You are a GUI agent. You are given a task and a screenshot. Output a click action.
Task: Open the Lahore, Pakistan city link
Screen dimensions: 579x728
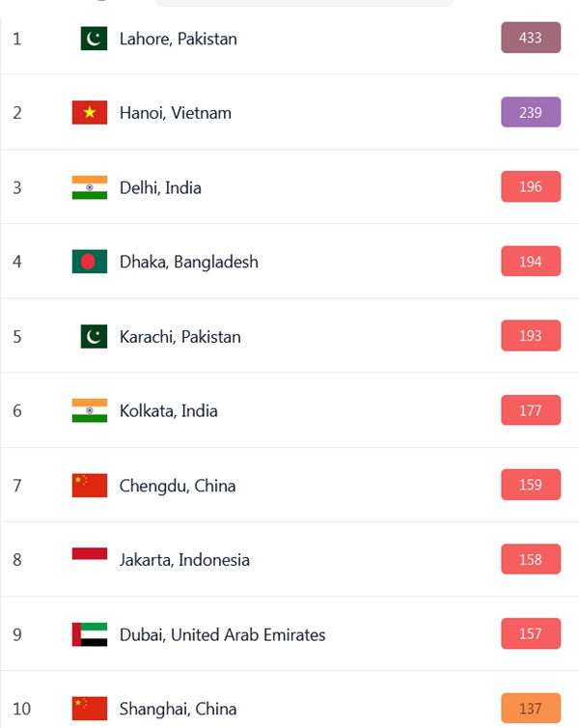click(x=178, y=39)
